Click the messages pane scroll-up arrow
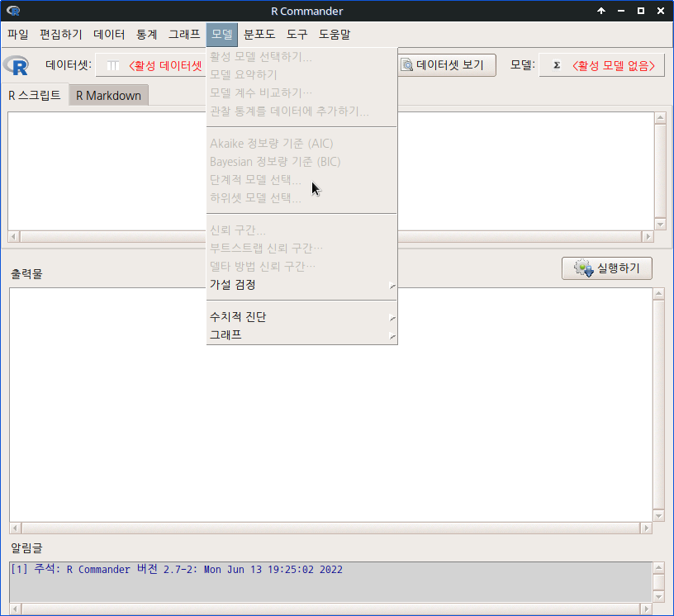The height and width of the screenshot is (616, 674). (x=658, y=568)
